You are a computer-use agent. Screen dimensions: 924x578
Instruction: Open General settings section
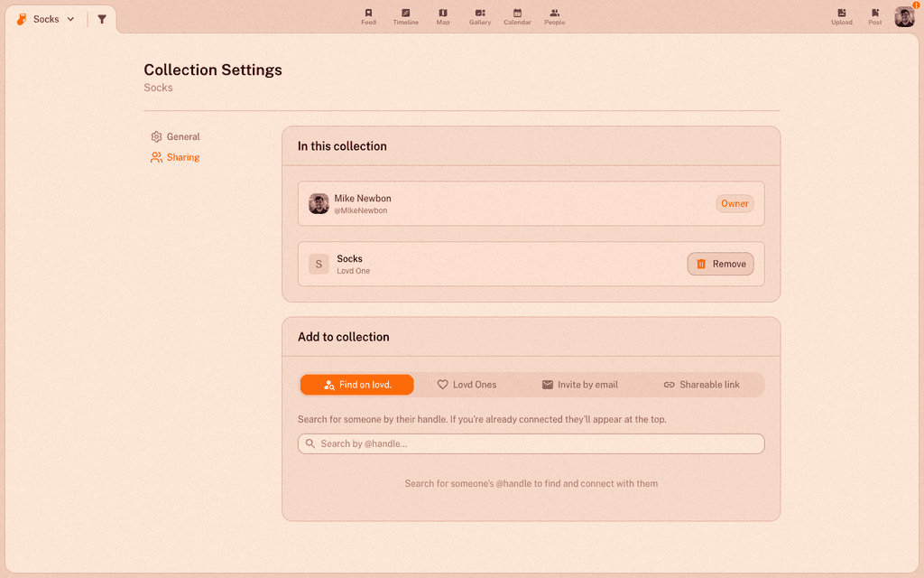click(175, 137)
